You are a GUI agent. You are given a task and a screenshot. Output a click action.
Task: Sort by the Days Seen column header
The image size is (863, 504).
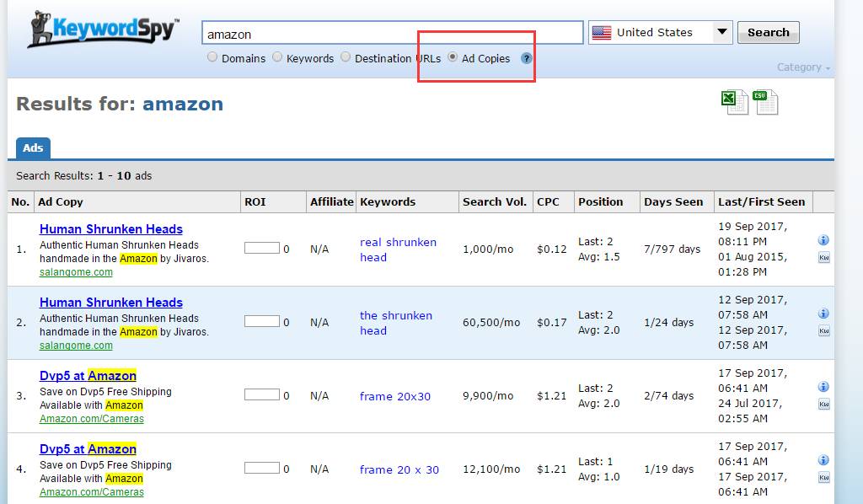point(673,202)
